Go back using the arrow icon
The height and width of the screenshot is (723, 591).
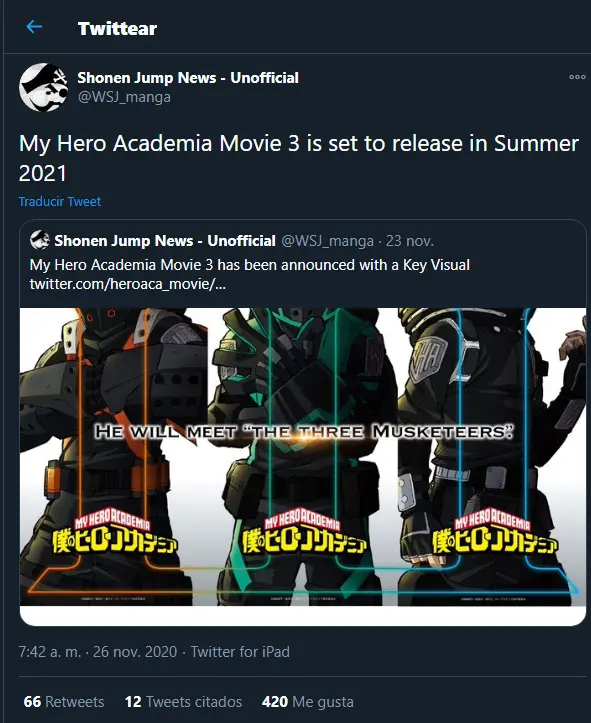[35, 27]
